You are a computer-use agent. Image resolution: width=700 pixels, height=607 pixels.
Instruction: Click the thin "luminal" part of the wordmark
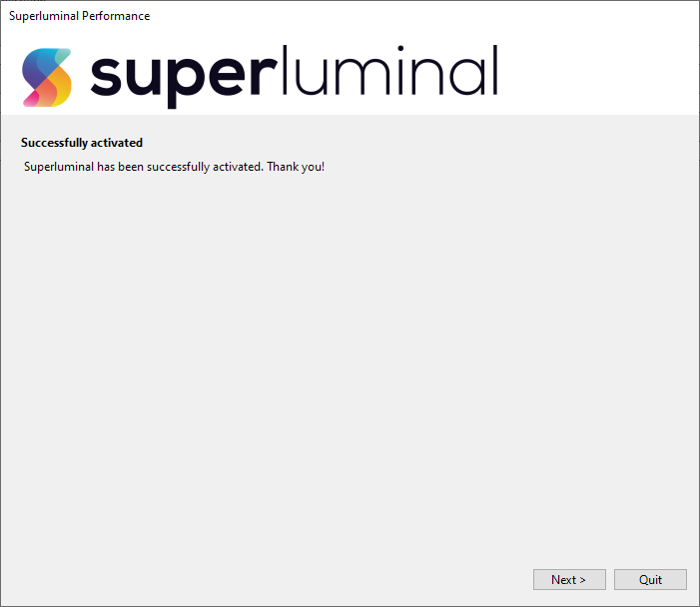[x=388, y=72]
